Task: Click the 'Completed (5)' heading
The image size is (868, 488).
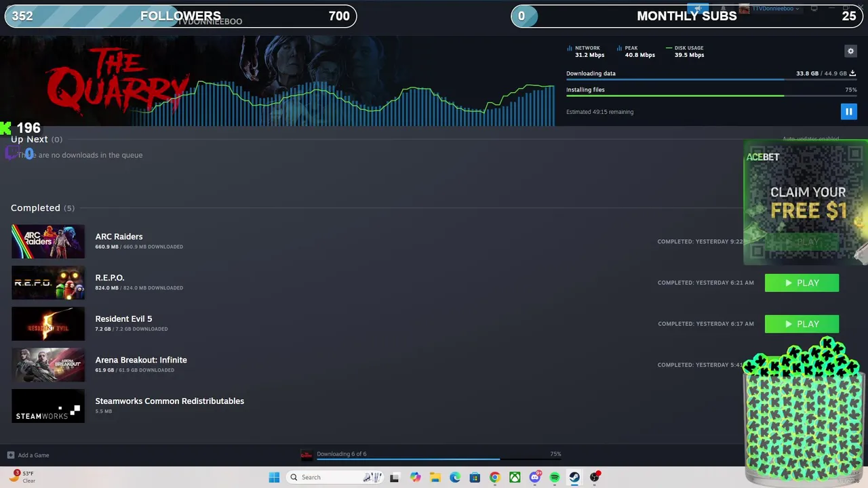Action: pyautogui.click(x=43, y=208)
